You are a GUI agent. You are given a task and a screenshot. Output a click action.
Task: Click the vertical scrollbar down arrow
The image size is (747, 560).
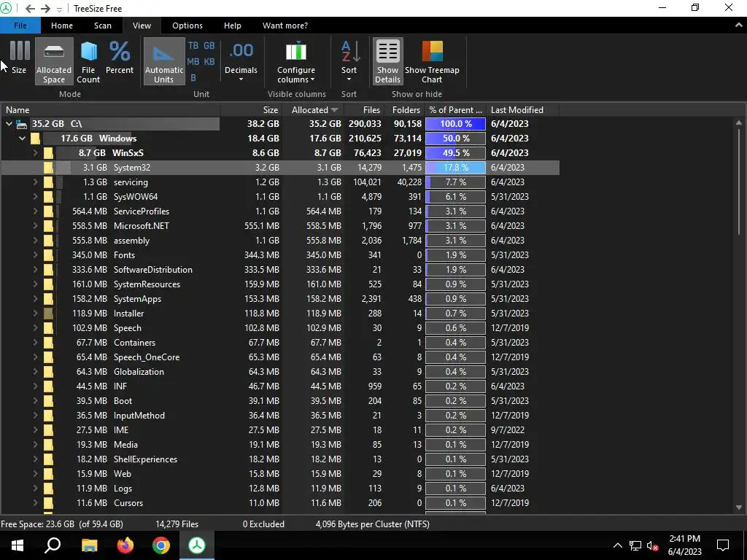click(x=739, y=507)
